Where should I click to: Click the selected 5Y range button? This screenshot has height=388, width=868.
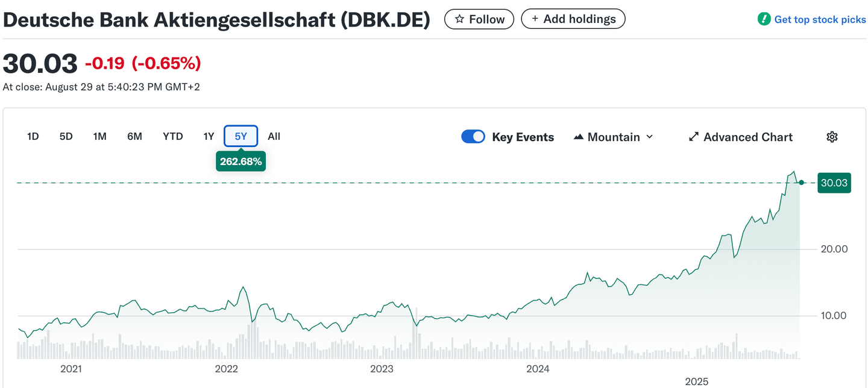pos(241,136)
